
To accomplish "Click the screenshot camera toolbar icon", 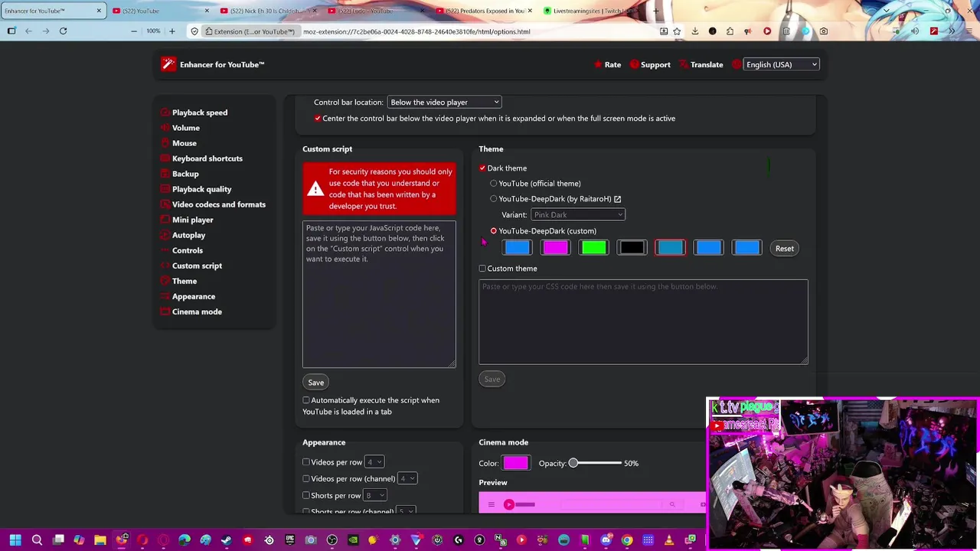I will click(x=824, y=31).
